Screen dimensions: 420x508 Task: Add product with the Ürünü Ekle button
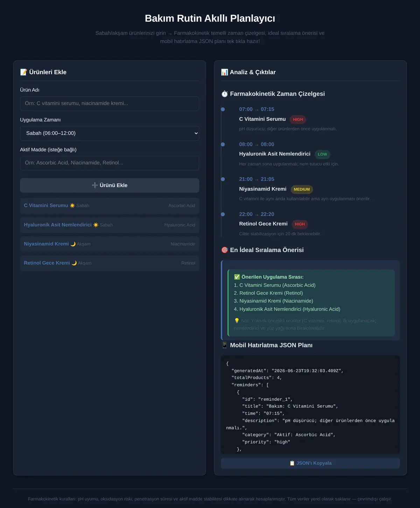[110, 185]
